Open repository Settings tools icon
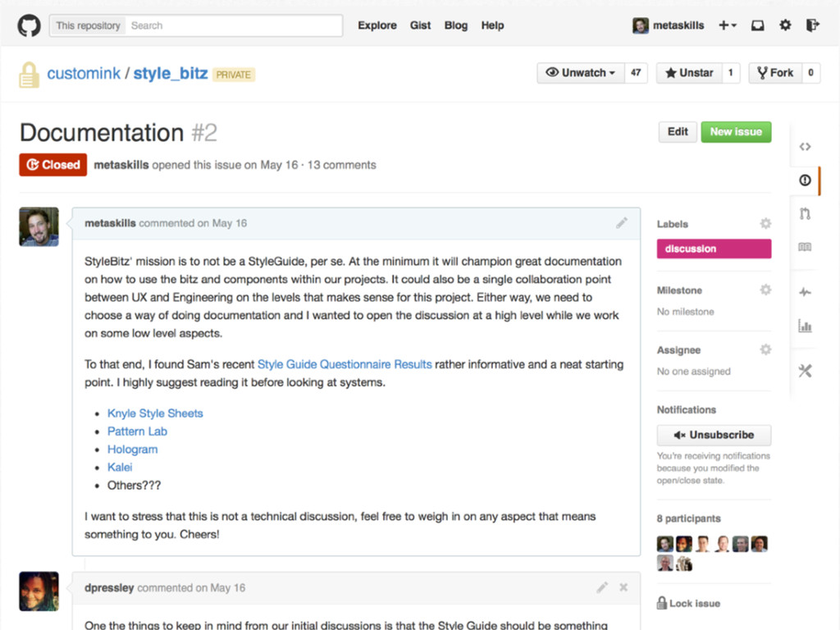The image size is (840, 630). coord(805,370)
